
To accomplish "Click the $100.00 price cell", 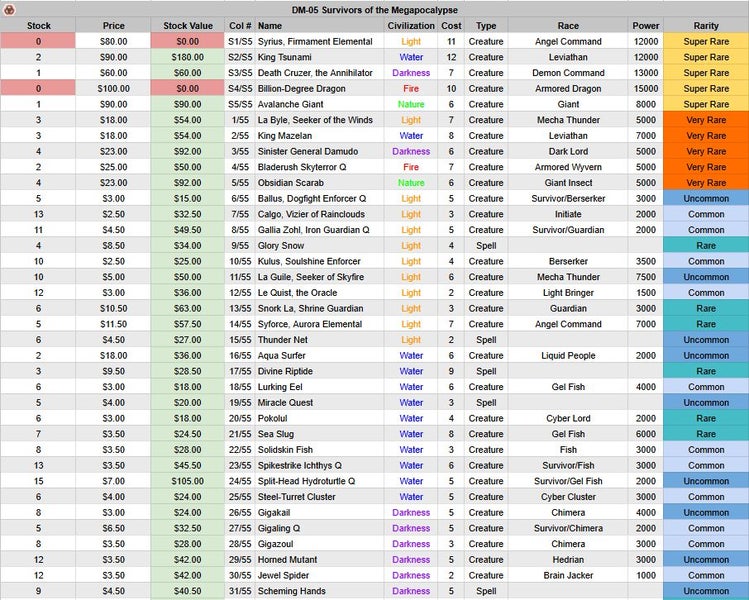I will (113, 89).
